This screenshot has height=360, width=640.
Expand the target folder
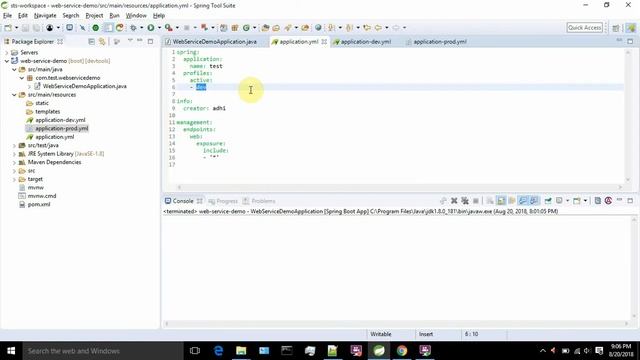pos(14,179)
